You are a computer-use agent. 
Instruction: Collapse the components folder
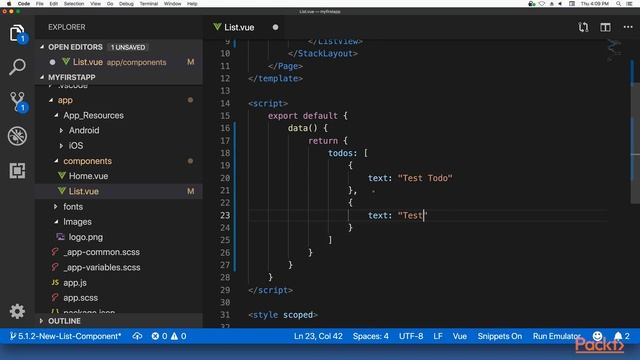coord(56,161)
